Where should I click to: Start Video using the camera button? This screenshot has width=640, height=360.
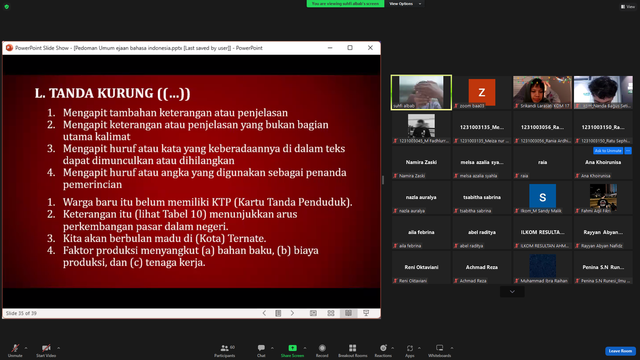(x=46, y=350)
